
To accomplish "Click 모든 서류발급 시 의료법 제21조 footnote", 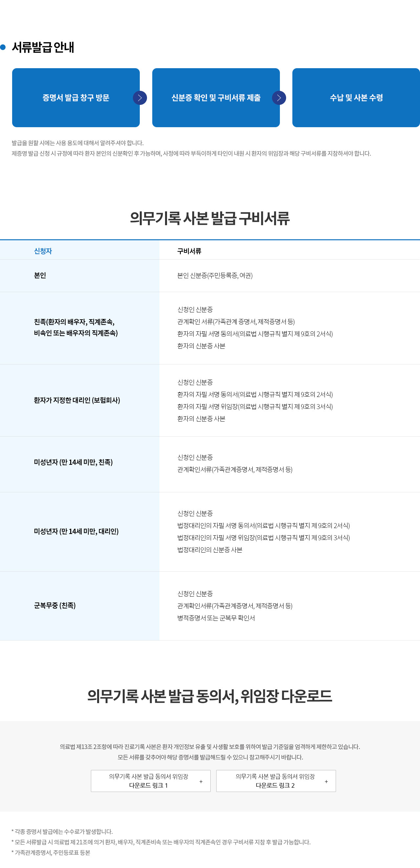I will tap(161, 842).
